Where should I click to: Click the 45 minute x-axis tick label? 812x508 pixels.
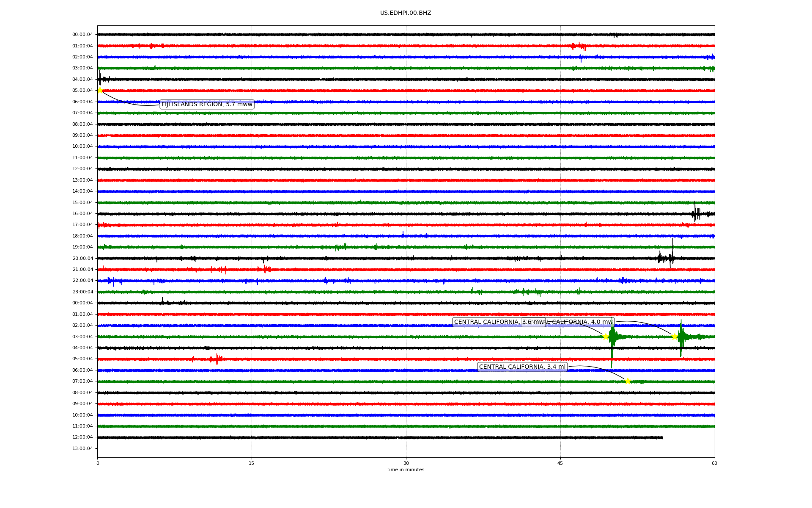tap(560, 463)
